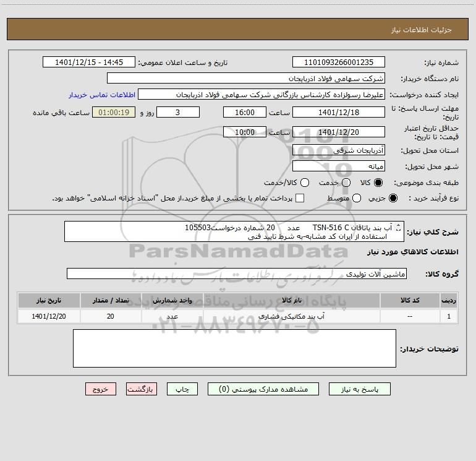Click the شماره نیاز field 1101093266001235
Screen dimensions: 476x461
point(339,62)
